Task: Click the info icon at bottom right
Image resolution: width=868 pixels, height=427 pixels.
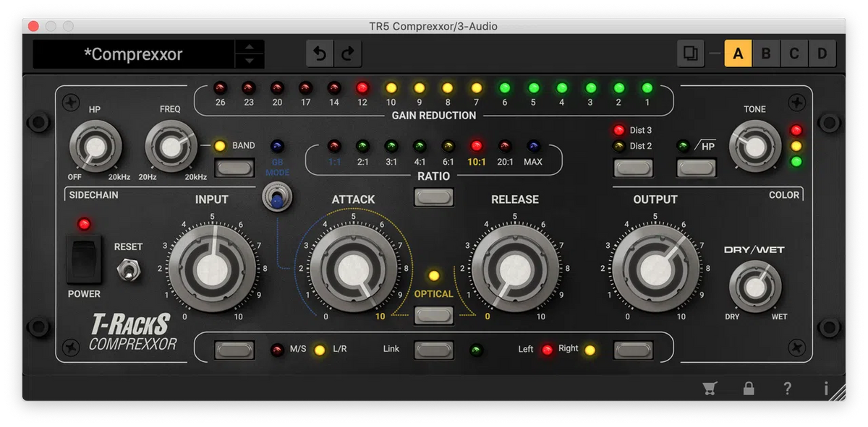Action: [825, 388]
